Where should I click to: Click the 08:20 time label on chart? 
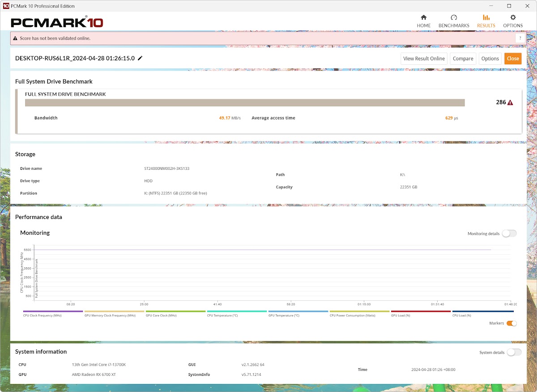click(70, 304)
